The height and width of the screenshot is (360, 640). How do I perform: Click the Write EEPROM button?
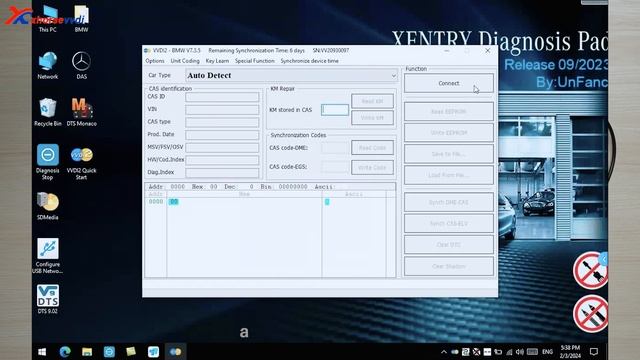coord(449,133)
